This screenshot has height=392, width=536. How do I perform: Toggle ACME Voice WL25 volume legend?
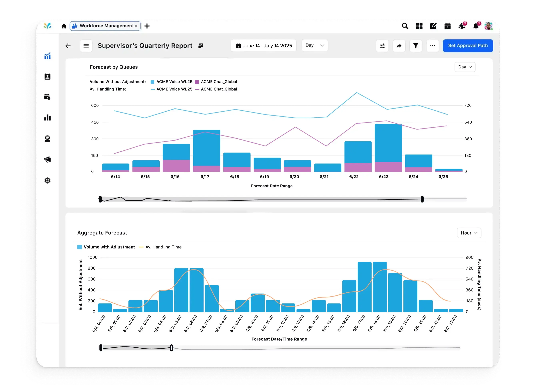click(171, 82)
